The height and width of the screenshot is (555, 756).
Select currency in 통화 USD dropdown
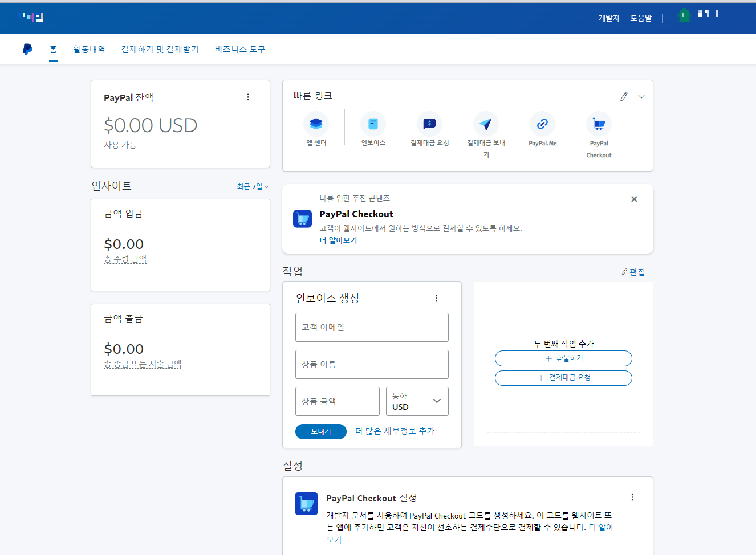417,402
